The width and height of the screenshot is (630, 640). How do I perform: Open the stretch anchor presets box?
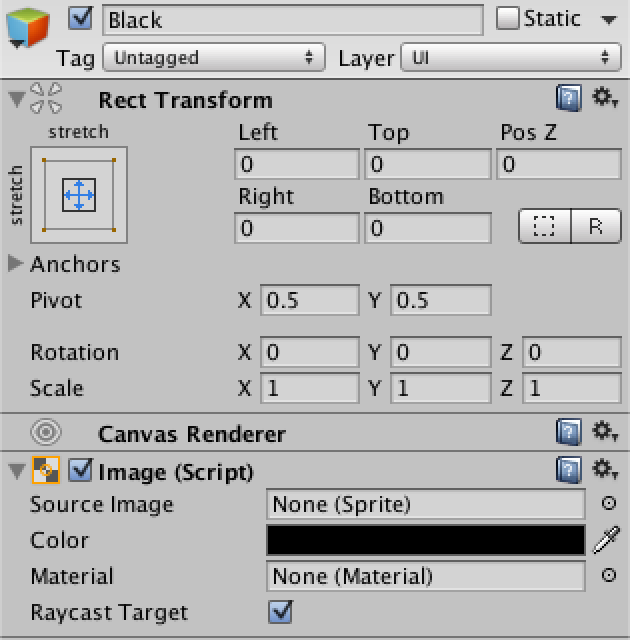coord(79,195)
